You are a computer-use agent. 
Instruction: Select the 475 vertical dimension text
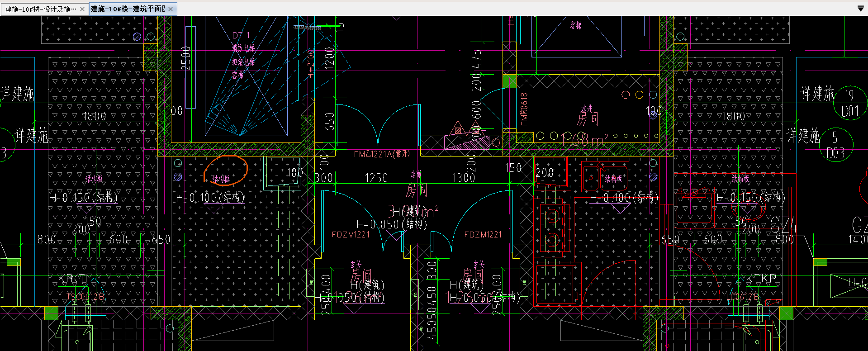[x=476, y=60]
